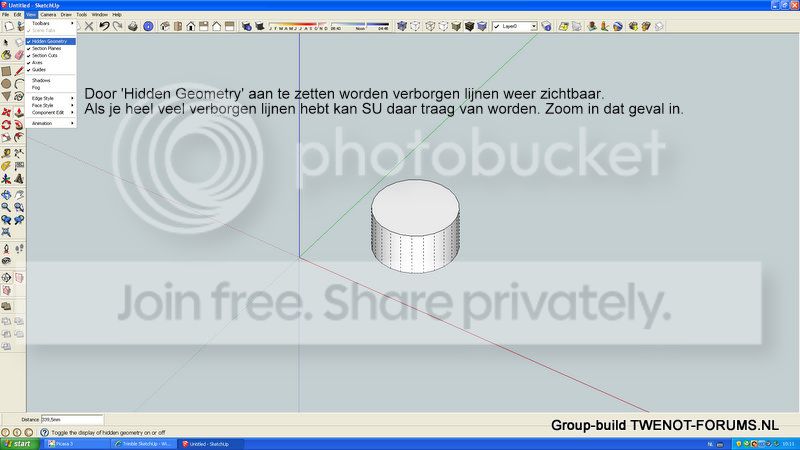
Task: Expand the Face Style submenu
Action: point(51,106)
